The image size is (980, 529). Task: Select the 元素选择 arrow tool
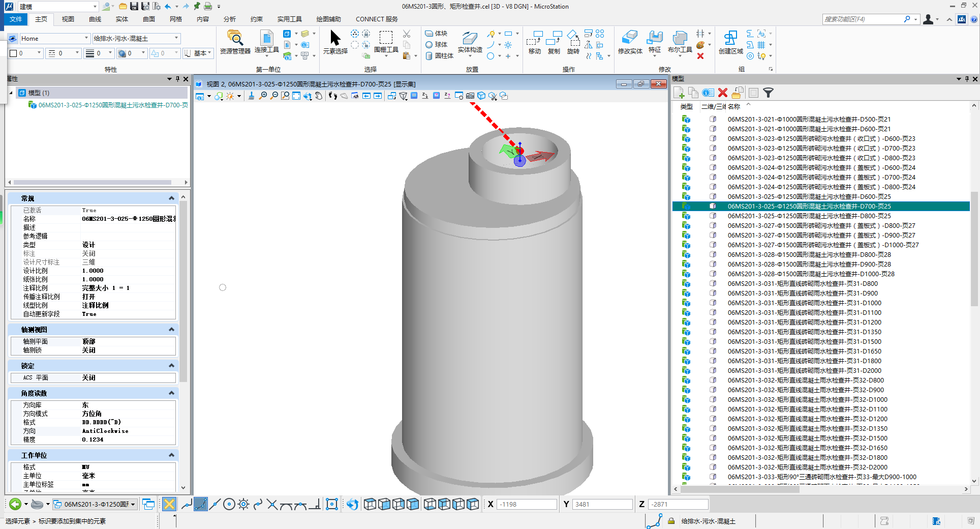click(335, 42)
